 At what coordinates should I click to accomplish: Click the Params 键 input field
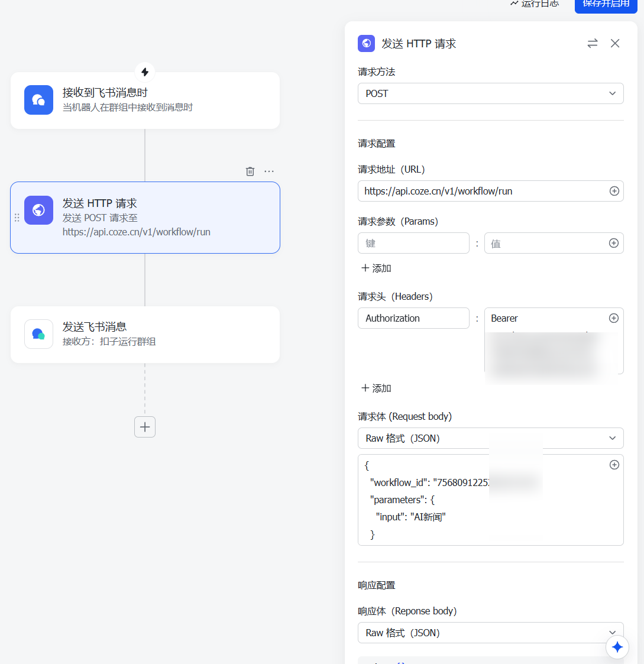pos(413,243)
